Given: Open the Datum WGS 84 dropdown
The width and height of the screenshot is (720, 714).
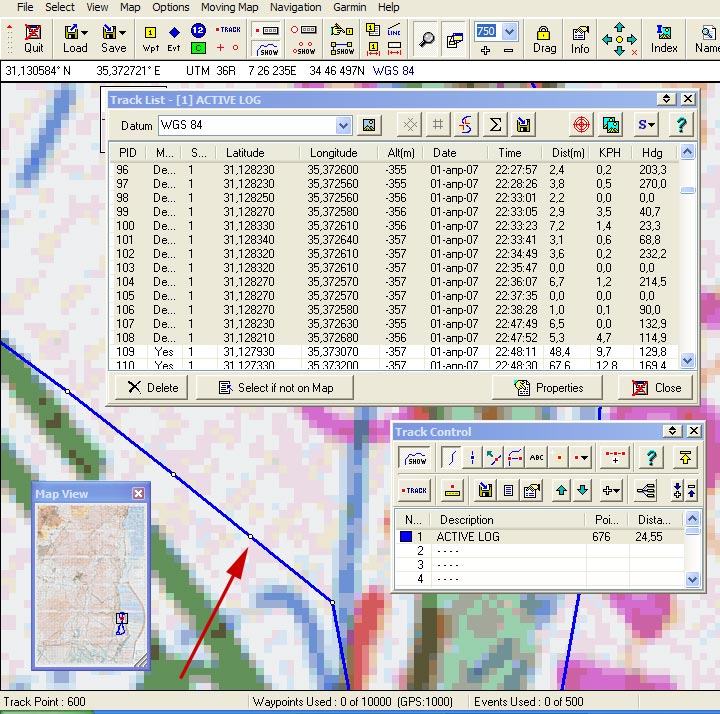Looking at the screenshot, I should [x=343, y=125].
